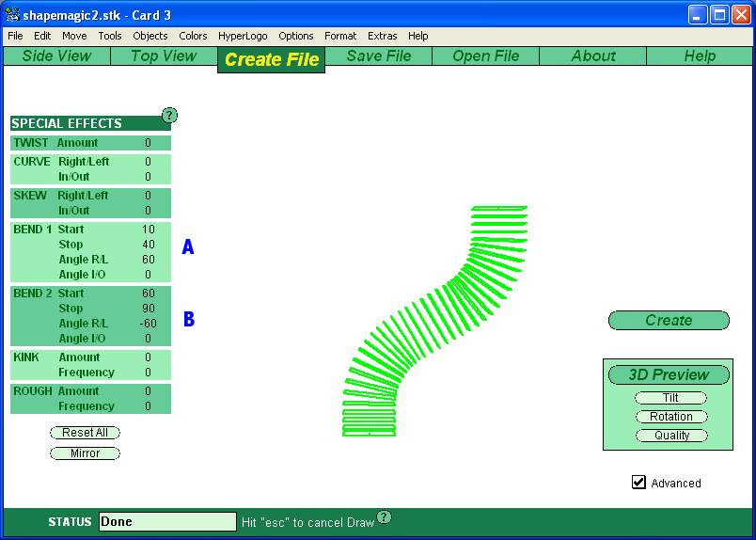Click the Mirror button
The height and width of the screenshot is (540, 756).
pyautogui.click(x=85, y=453)
